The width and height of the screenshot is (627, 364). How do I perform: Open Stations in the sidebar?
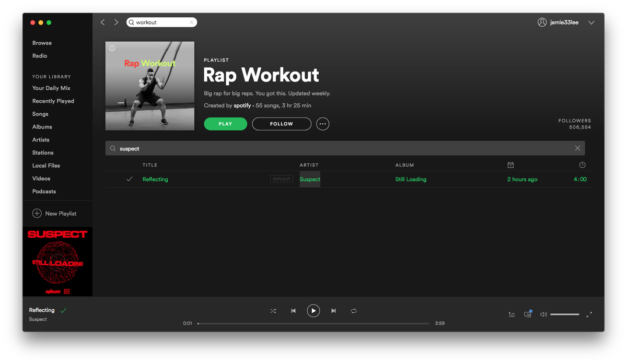(x=43, y=152)
